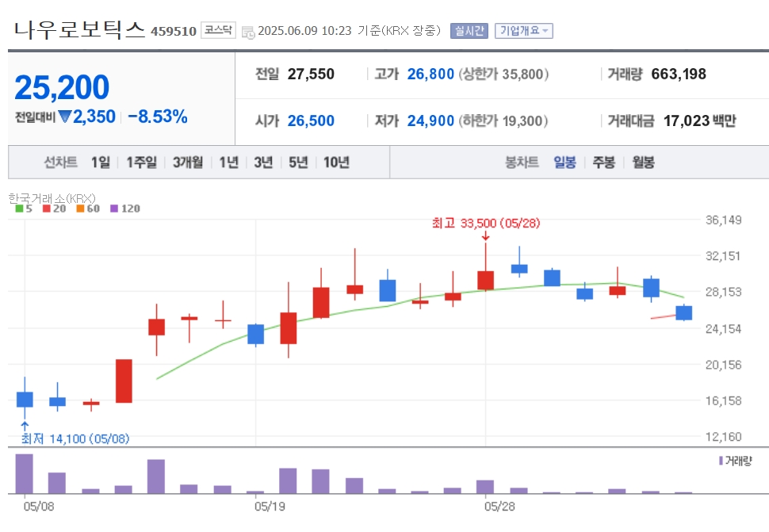Click the volume bar above 05/08
769x532 pixels.
pos(25,473)
